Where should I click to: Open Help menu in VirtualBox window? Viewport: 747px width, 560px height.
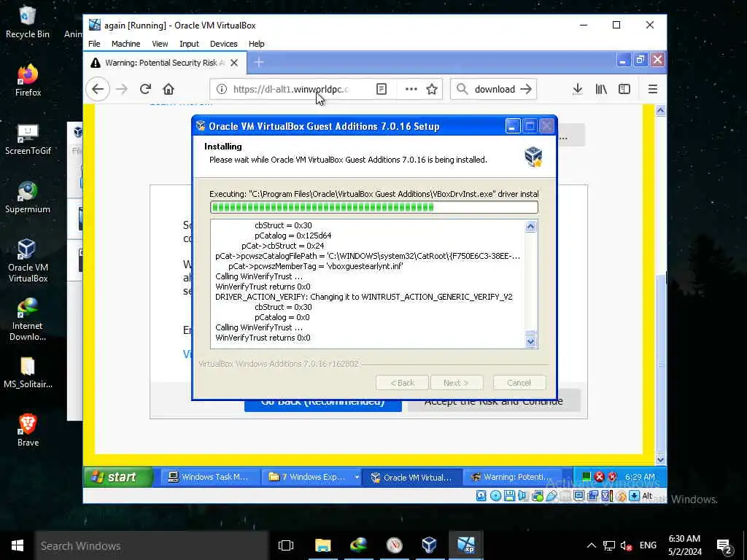click(256, 44)
